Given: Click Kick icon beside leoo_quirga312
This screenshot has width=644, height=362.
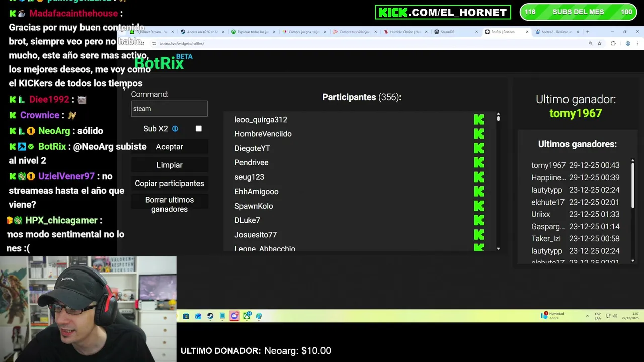Looking at the screenshot, I should tap(479, 120).
